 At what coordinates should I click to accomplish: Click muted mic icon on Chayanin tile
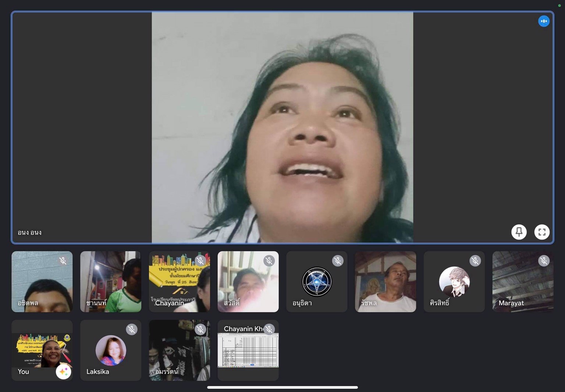[x=200, y=261]
